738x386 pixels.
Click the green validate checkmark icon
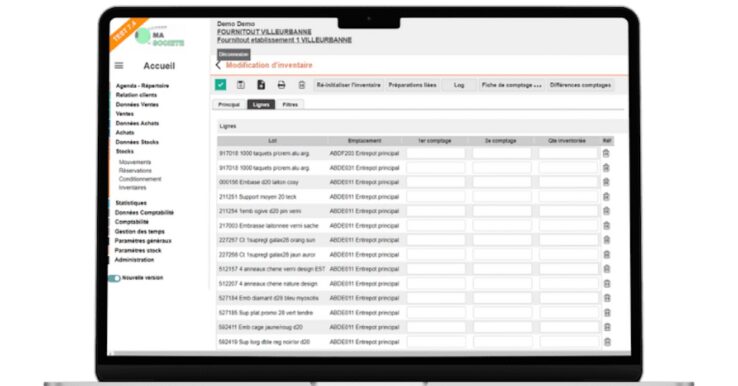(220, 85)
